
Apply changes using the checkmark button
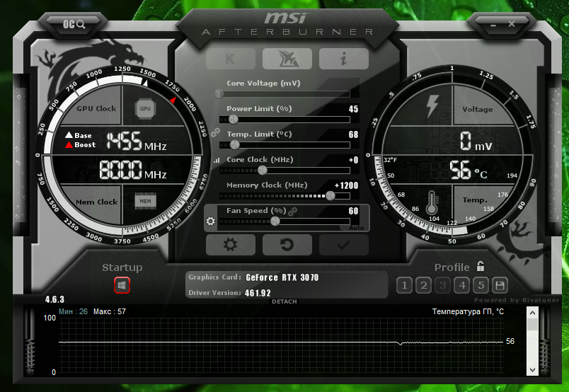[343, 245]
